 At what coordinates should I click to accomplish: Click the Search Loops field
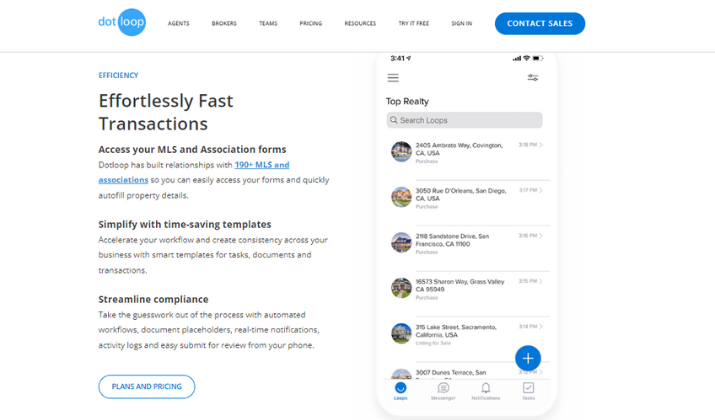tap(464, 120)
